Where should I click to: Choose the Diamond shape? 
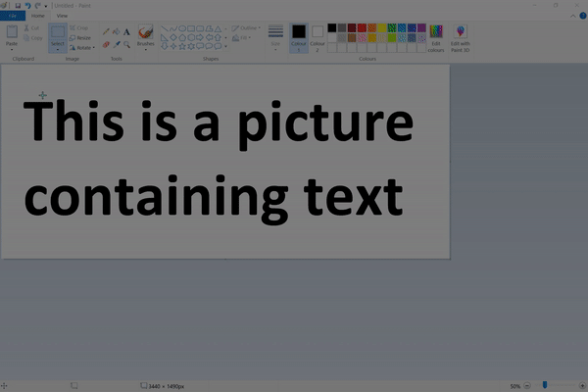click(173, 37)
